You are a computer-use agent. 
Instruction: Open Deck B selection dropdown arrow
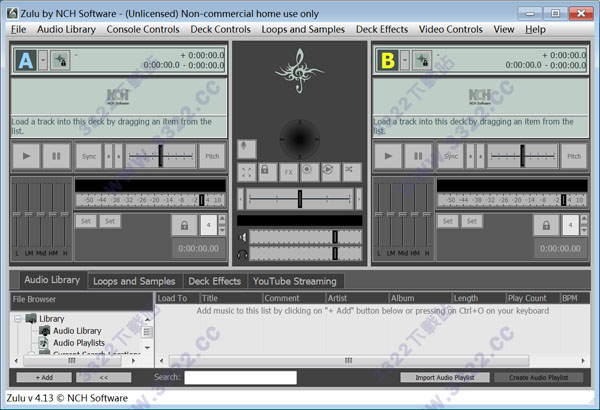pos(405,60)
